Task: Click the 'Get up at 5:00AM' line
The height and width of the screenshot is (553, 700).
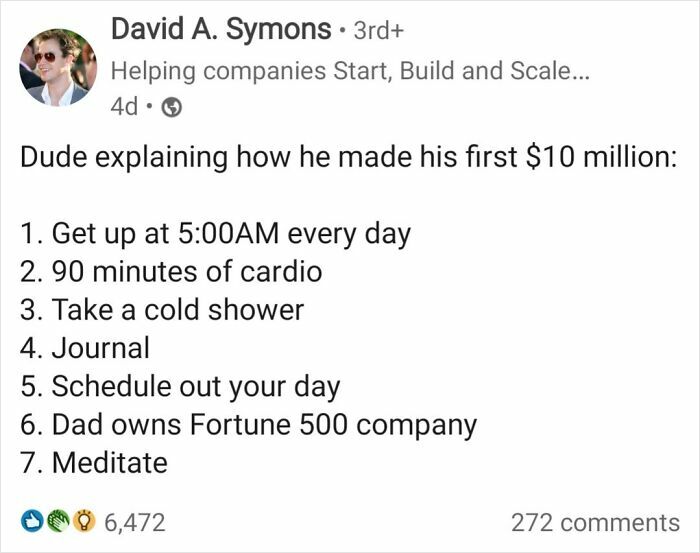Action: (215, 234)
